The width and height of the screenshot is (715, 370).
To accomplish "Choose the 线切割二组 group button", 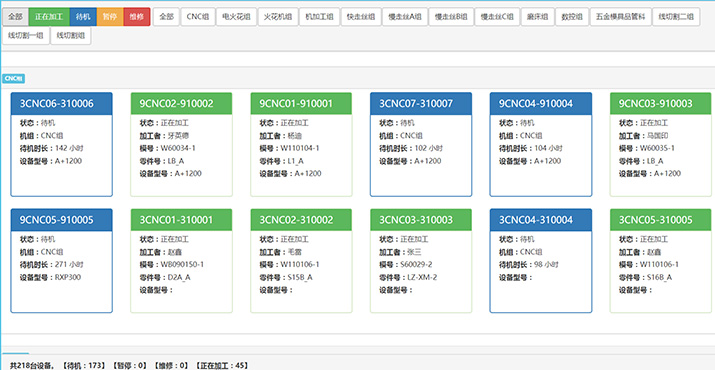I will (x=676, y=17).
